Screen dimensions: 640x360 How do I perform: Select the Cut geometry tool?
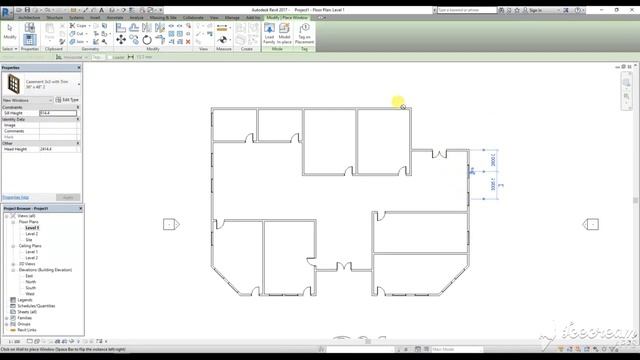coord(78,33)
